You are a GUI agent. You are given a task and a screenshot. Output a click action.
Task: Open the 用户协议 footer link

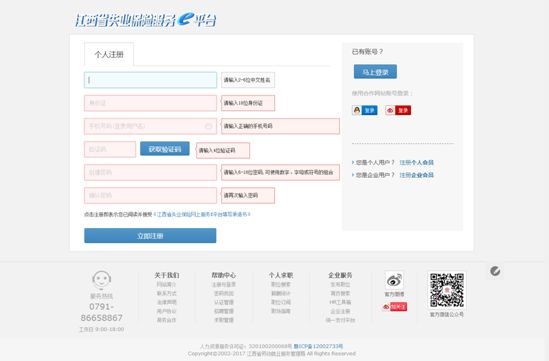pos(167,311)
